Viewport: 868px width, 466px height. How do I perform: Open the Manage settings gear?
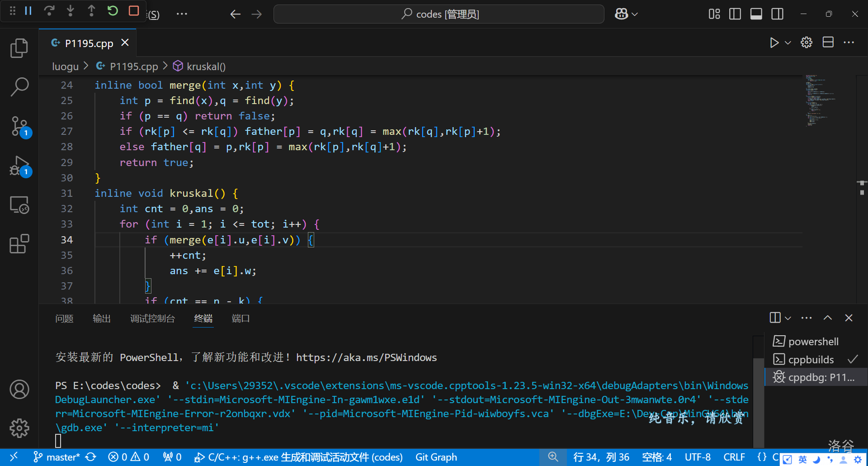pos(19,428)
